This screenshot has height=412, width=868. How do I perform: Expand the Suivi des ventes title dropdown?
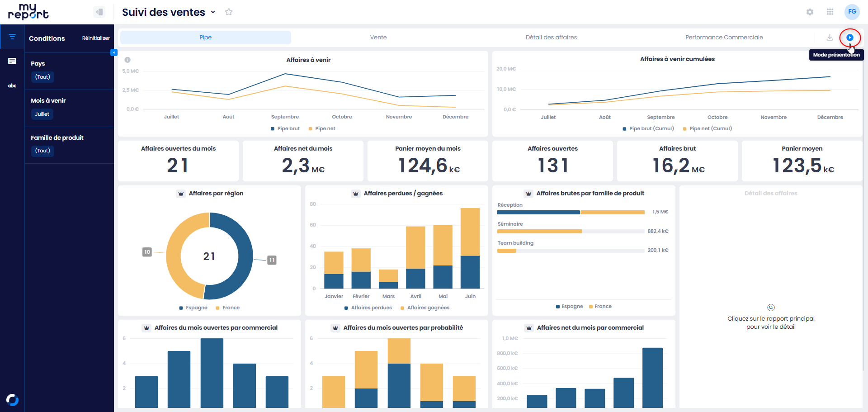point(213,12)
